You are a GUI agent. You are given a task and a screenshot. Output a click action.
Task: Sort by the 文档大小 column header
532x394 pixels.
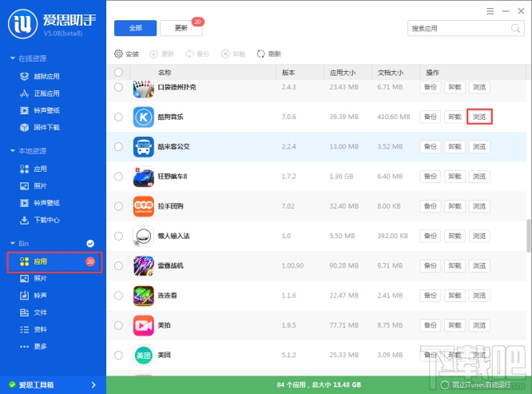pyautogui.click(x=390, y=73)
